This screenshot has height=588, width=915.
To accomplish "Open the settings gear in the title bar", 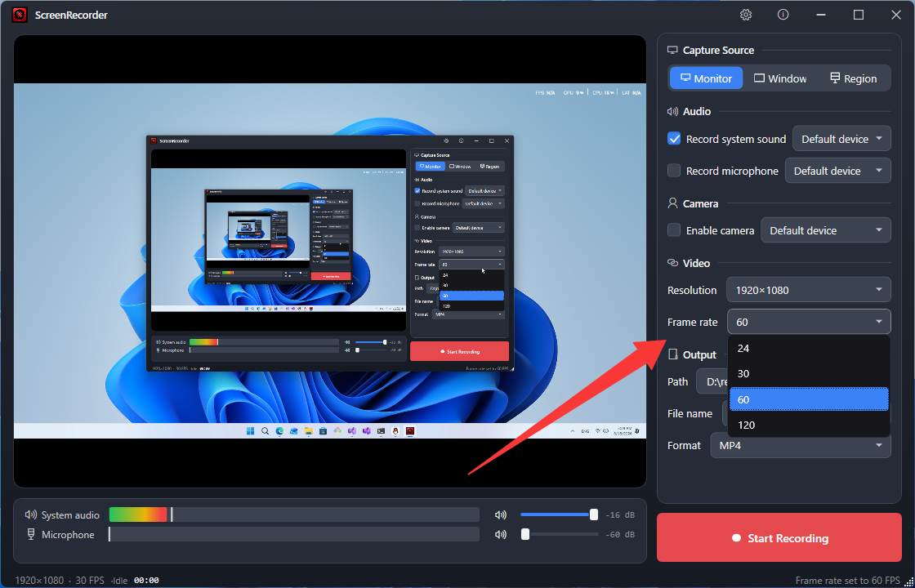I will (x=746, y=16).
